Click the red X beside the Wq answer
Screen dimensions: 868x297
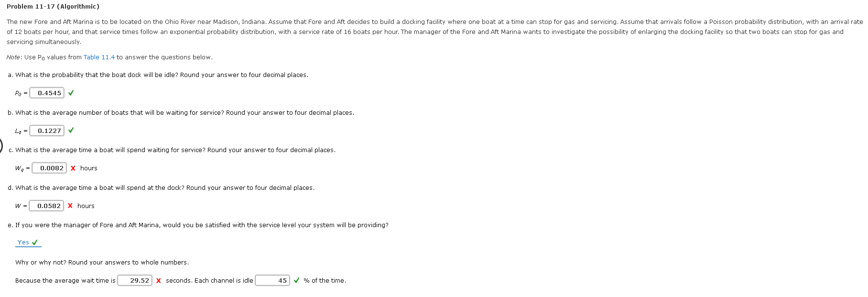tap(72, 168)
